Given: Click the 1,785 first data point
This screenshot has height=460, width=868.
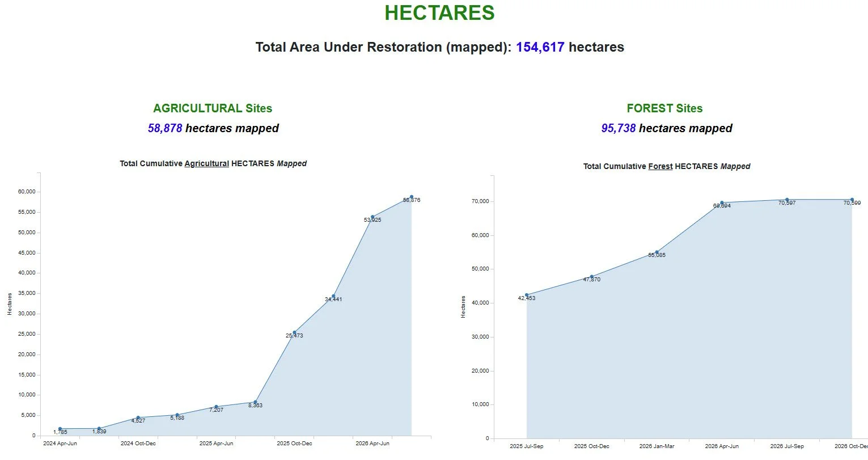Looking at the screenshot, I should [x=60, y=429].
